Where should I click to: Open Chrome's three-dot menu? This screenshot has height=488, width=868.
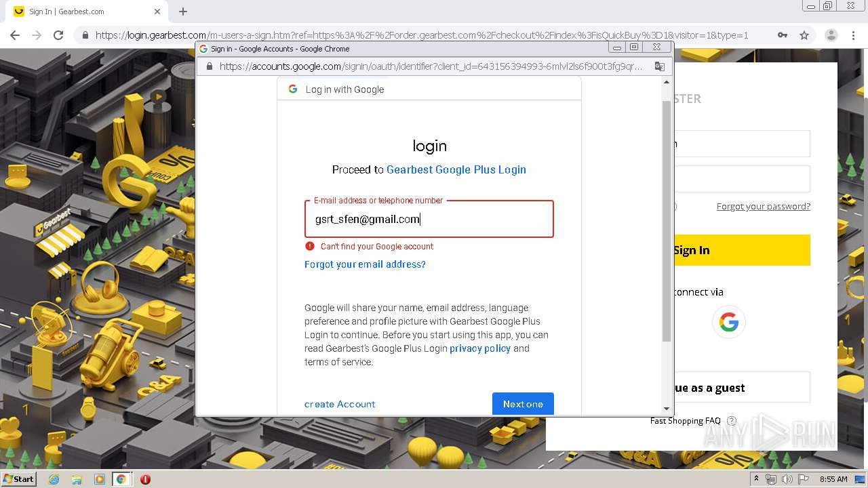coord(853,35)
